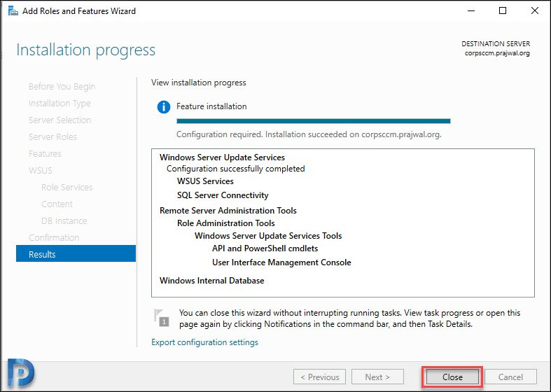Click the Server Manager icon in title bar
The height and width of the screenshot is (392, 551).
(x=13, y=11)
